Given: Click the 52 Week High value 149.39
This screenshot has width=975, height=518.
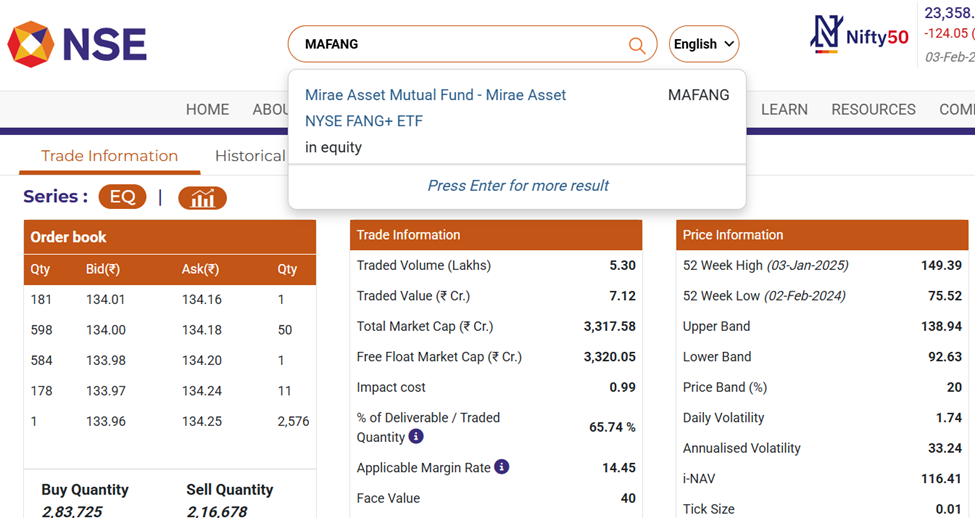Looking at the screenshot, I should [941, 266].
